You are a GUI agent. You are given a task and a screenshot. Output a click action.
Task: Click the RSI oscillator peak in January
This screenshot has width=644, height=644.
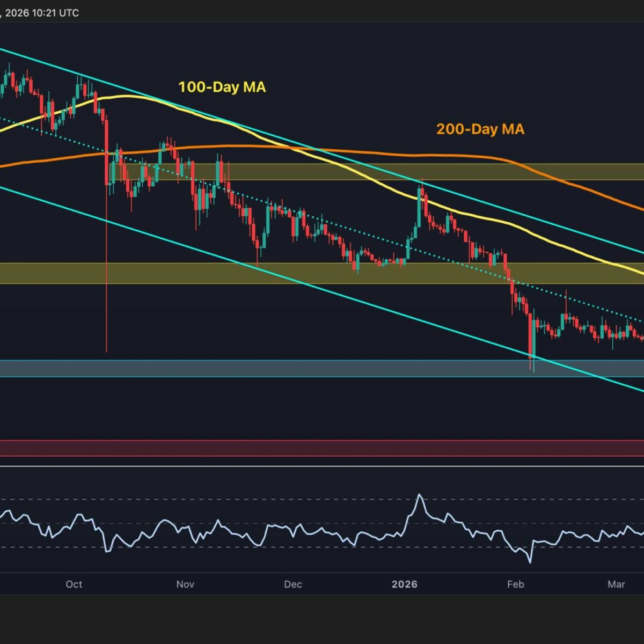click(x=420, y=496)
